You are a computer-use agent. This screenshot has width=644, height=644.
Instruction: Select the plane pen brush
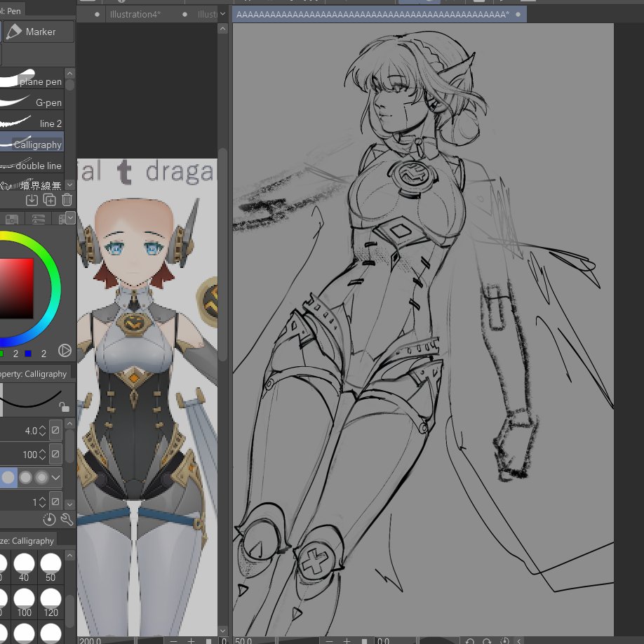[32, 79]
